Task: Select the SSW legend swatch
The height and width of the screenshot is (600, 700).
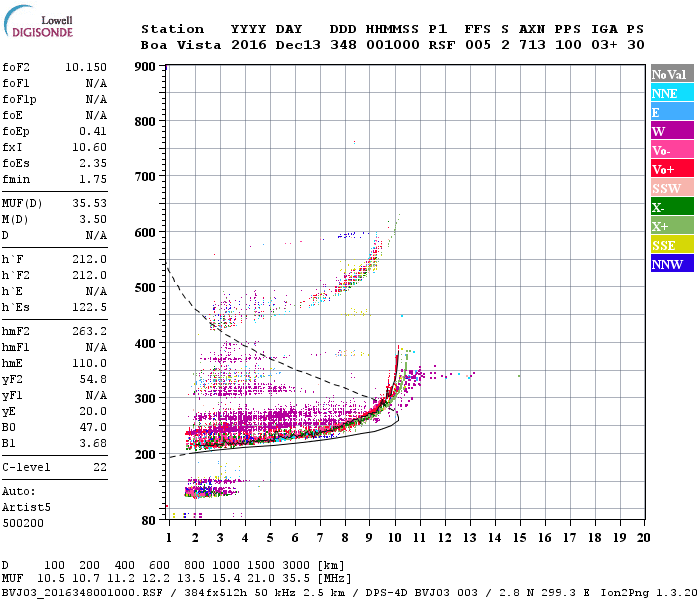Action: 672,188
